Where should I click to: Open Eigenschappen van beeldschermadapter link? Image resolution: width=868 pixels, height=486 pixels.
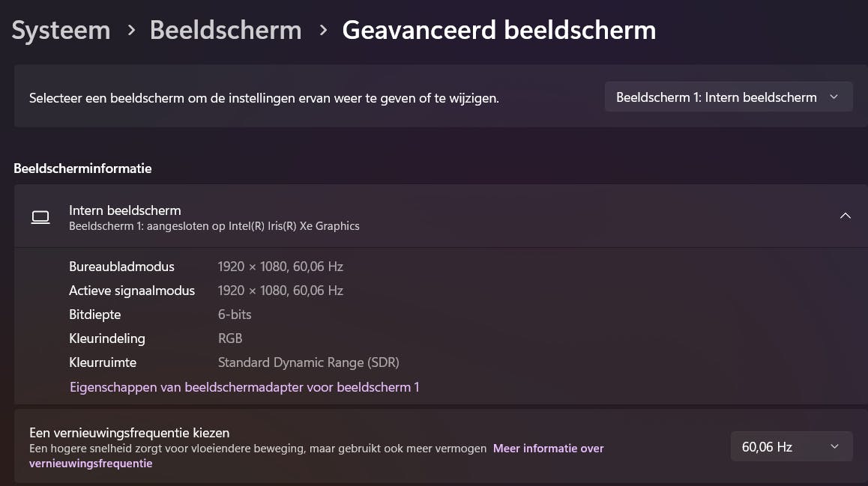pyautogui.click(x=244, y=387)
